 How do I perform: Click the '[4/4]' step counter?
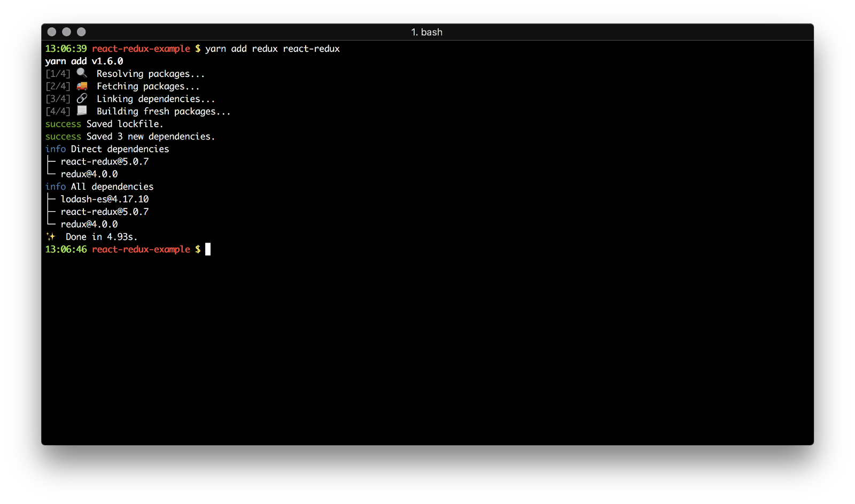[x=58, y=112]
